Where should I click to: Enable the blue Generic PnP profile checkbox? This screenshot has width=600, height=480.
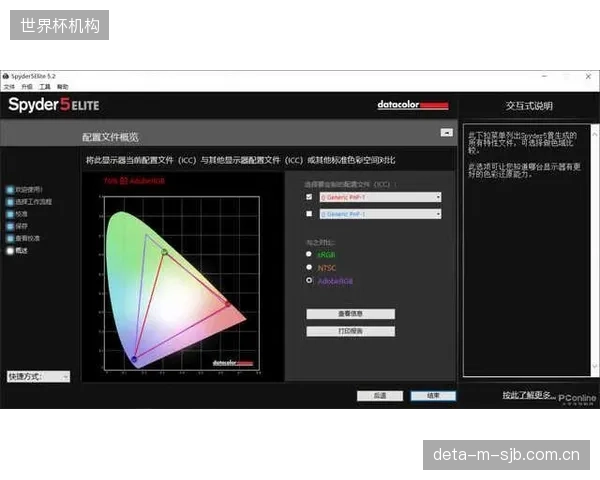click(309, 214)
